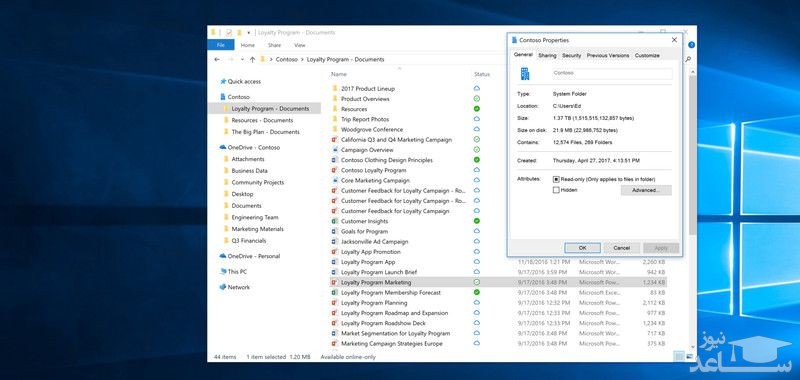The width and height of the screenshot is (800, 380).
Task: Click file icon of Campaign Overview
Action: coord(335,150)
